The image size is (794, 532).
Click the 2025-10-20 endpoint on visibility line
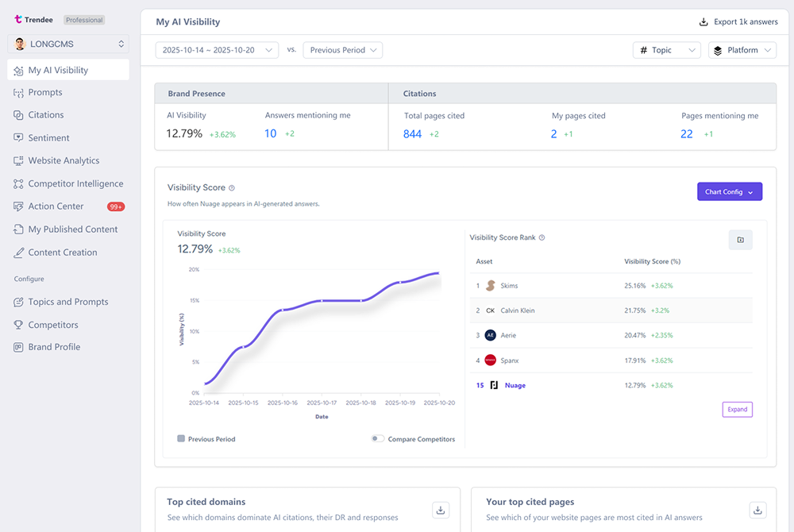coord(438,273)
